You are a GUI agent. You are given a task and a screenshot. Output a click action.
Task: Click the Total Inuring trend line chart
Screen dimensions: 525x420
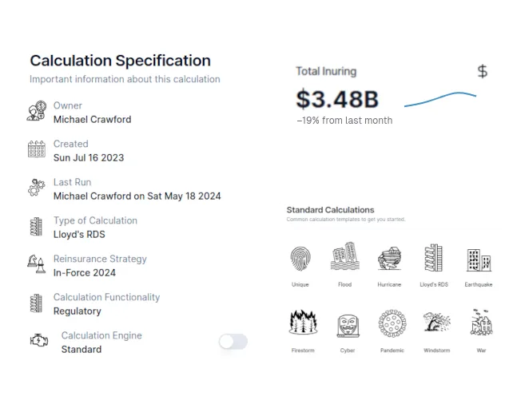point(439,99)
